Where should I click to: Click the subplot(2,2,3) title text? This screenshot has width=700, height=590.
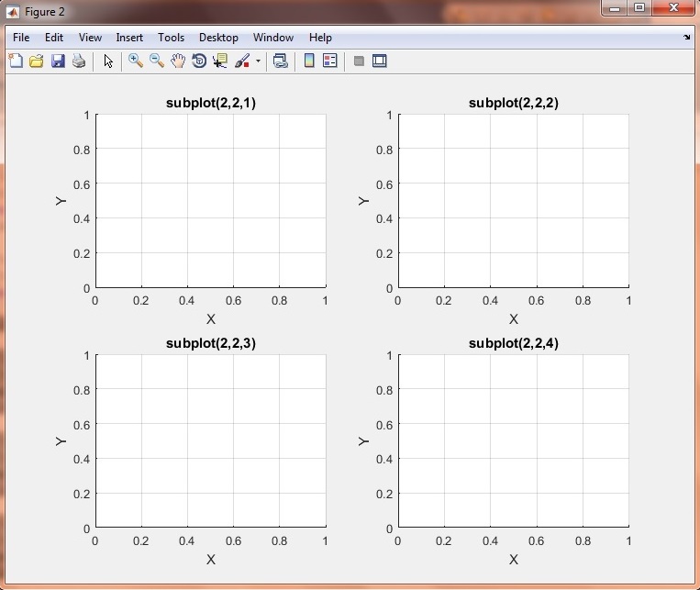click(211, 343)
